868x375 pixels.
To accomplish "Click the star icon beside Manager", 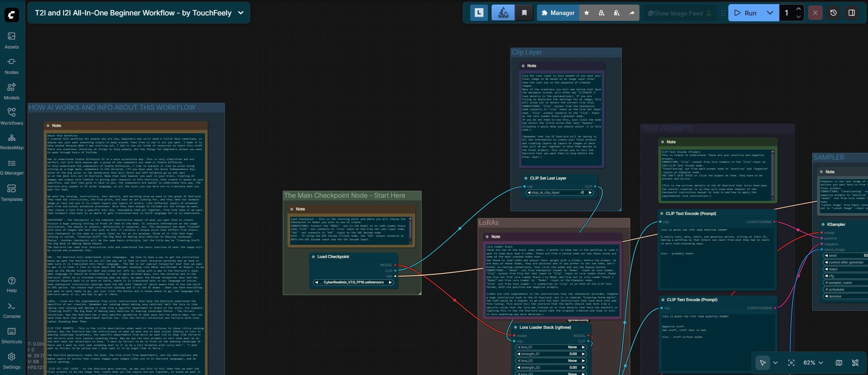I will [586, 13].
